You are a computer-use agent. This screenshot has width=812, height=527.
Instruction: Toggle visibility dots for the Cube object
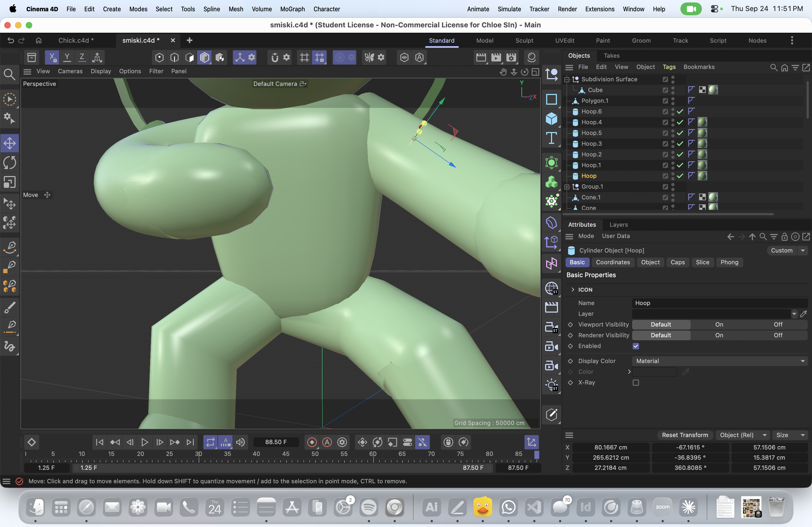click(x=673, y=90)
